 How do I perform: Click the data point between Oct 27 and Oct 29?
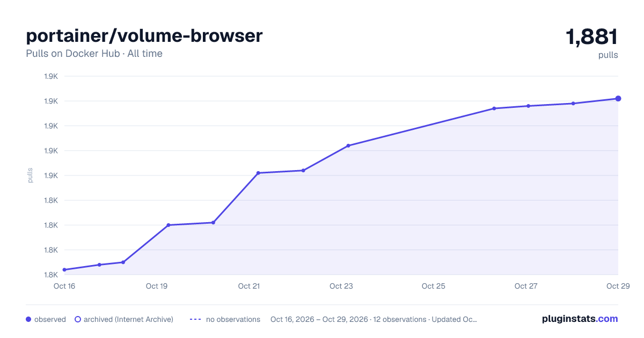pos(573,104)
